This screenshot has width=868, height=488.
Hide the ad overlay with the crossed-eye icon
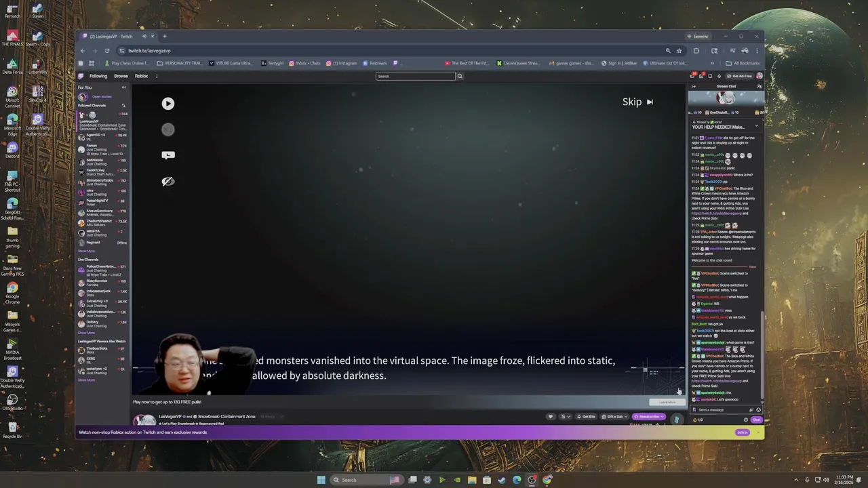coord(168,181)
